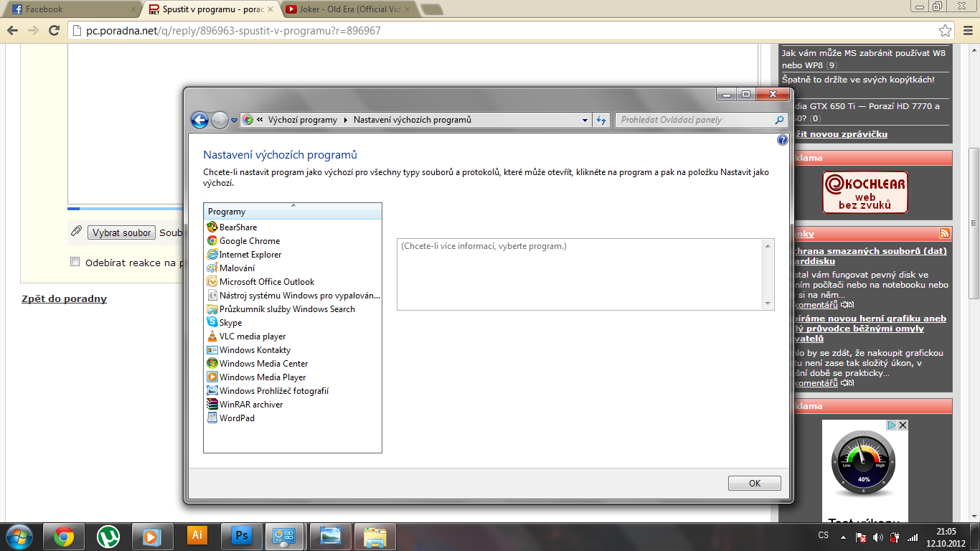Select VLC media player cone icon
This screenshot has height=551, width=980.
(x=212, y=336)
